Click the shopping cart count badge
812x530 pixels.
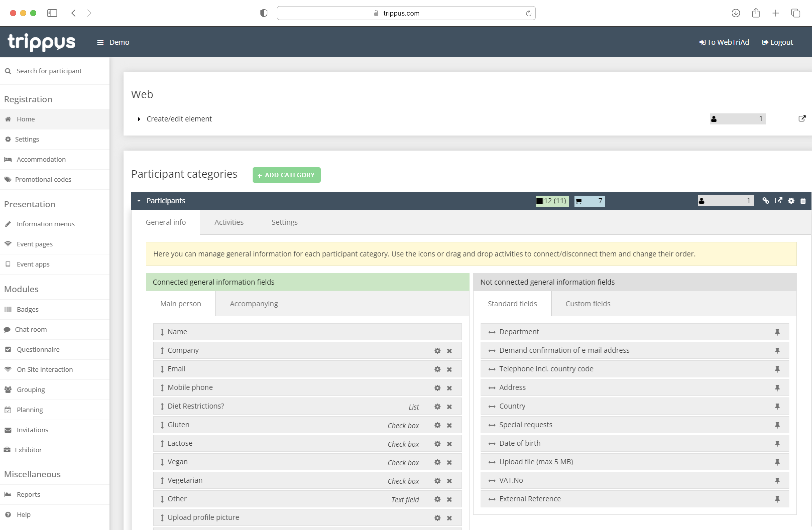click(589, 201)
